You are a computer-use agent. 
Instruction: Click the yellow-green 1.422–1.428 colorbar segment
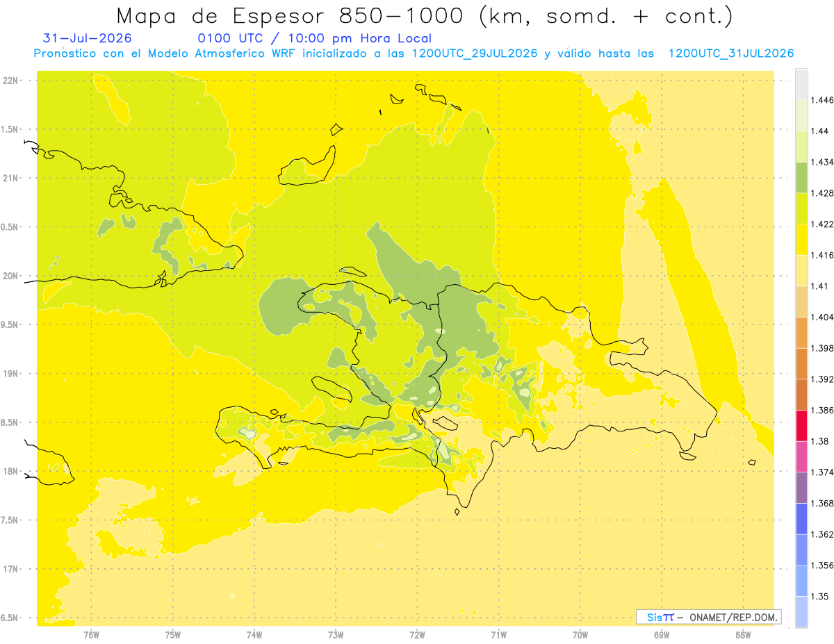(x=801, y=208)
